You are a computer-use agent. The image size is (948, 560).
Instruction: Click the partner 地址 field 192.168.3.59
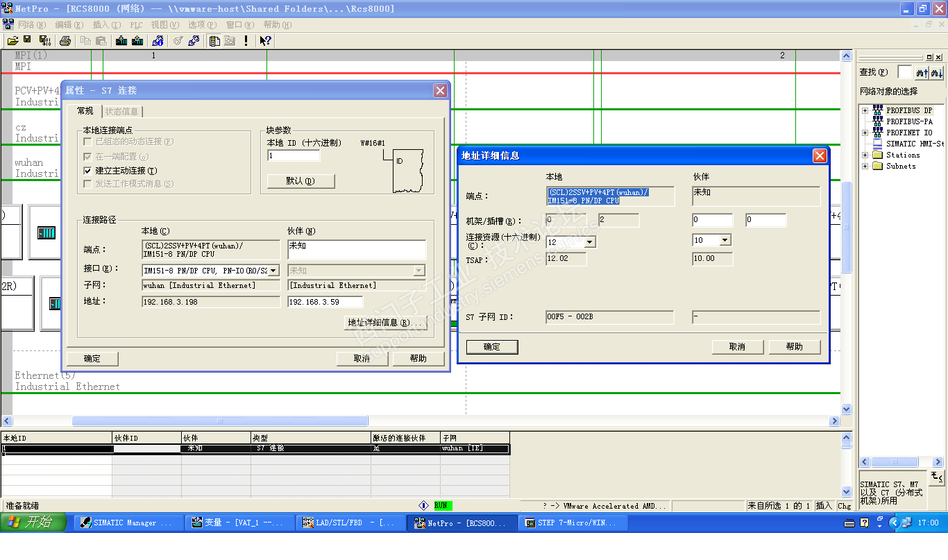[325, 302]
